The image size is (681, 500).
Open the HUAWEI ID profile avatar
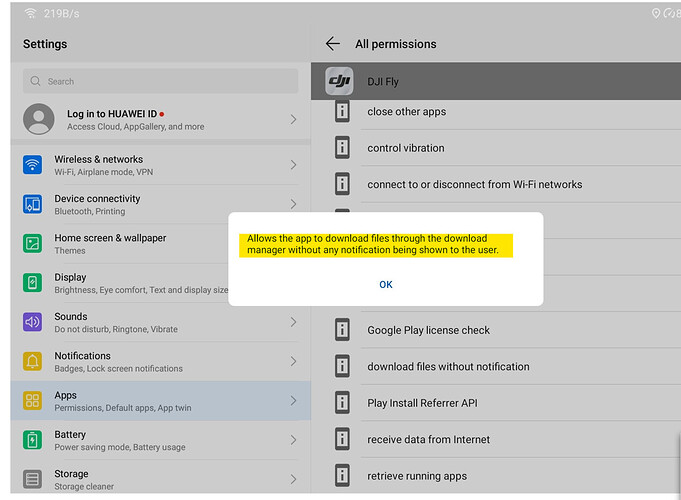coord(39,119)
